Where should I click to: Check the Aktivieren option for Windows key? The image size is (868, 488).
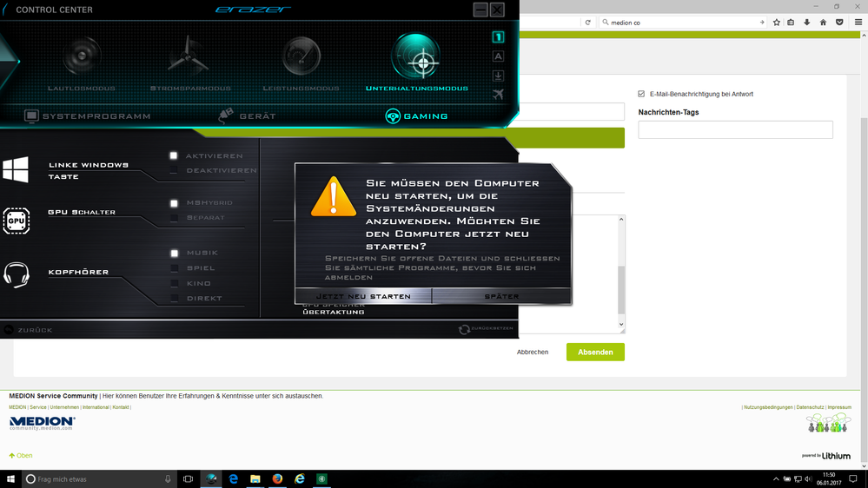pos(174,155)
